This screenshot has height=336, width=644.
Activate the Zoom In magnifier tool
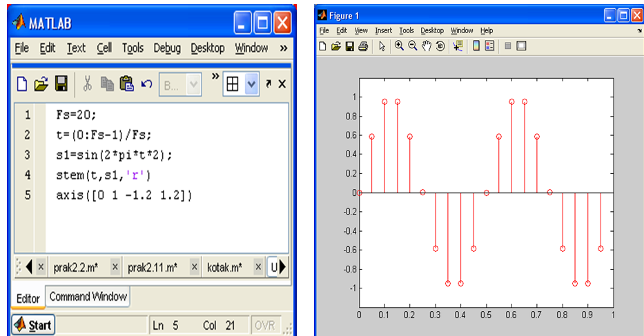399,46
